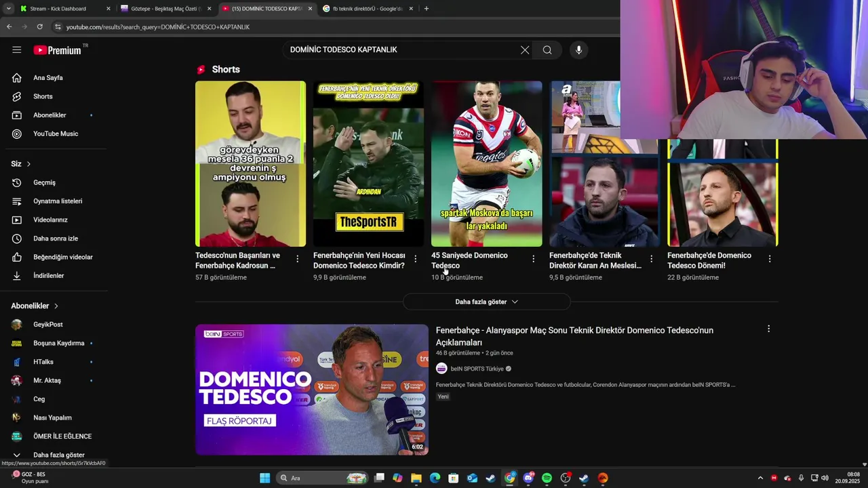The height and width of the screenshot is (488, 868).
Task: Show hidden system tray icons chevron
Action: point(760,478)
